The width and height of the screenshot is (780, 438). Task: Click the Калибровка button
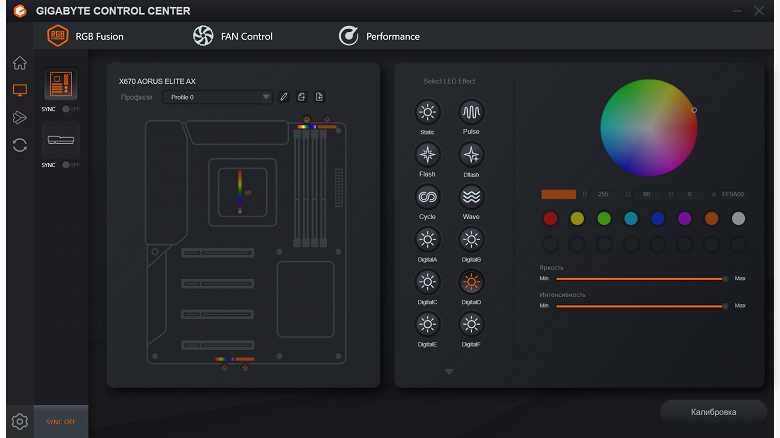[713, 412]
